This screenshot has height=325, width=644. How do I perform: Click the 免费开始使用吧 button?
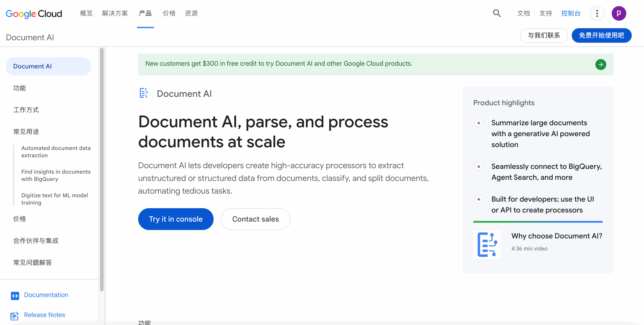(x=601, y=35)
